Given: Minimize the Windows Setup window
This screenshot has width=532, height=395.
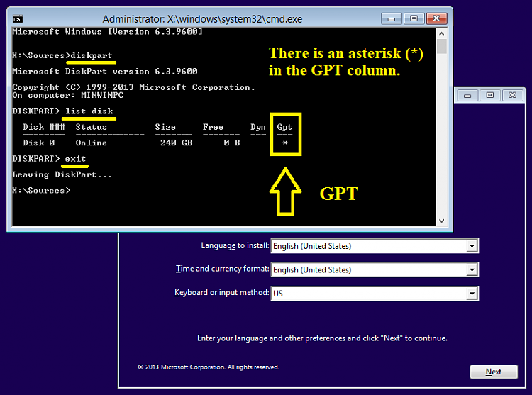Looking at the screenshot, I should point(467,95).
